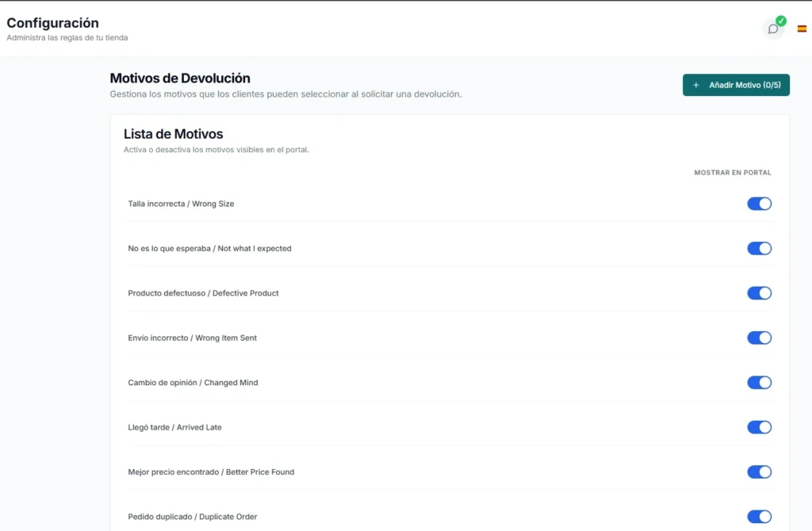Image resolution: width=812 pixels, height=531 pixels.
Task: Click the MOSTRAR EN PORTAL column header
Action: tap(732, 173)
